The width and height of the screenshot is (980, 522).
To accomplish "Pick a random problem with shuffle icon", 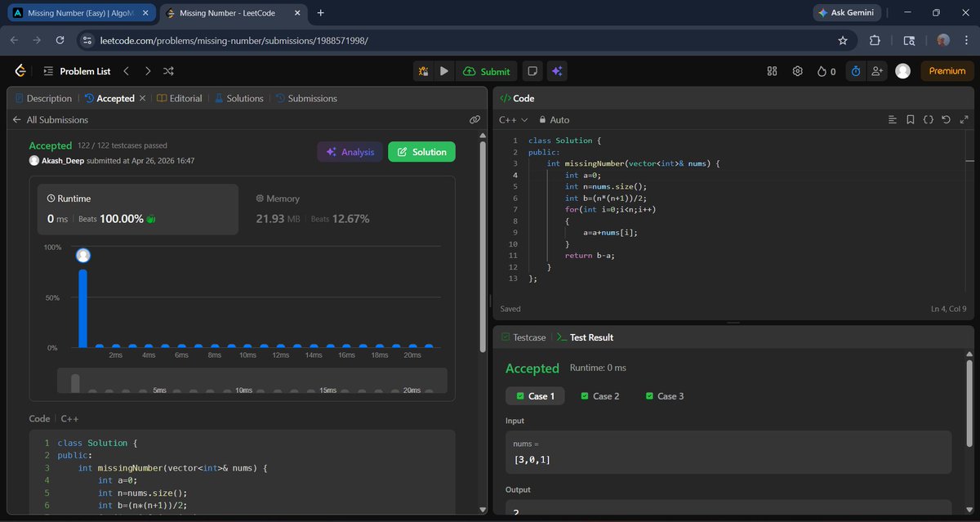I will click(x=168, y=71).
